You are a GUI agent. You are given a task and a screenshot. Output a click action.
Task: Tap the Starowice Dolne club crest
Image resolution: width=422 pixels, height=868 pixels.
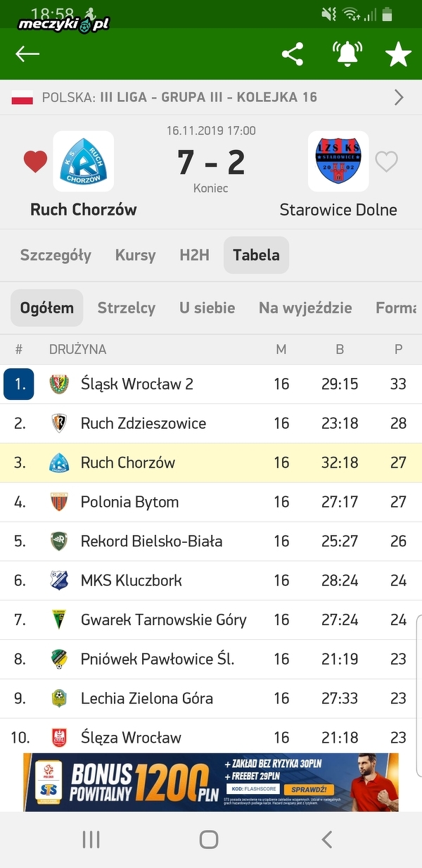click(x=338, y=161)
